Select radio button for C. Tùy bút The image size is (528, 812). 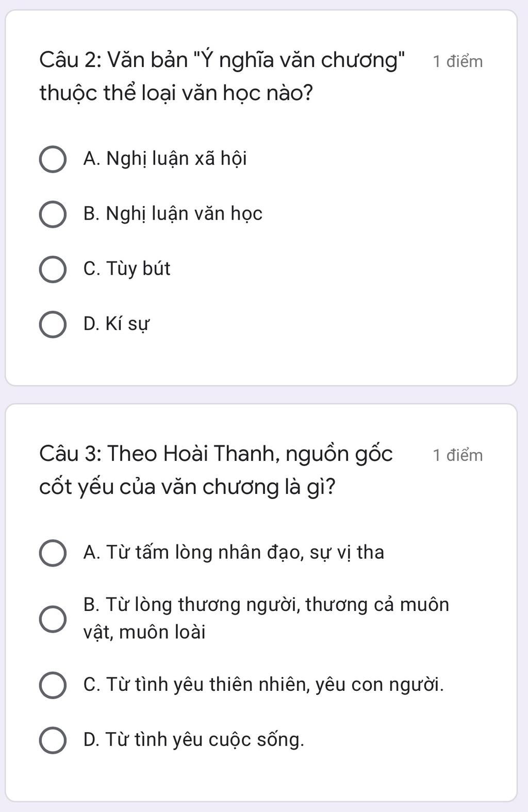[x=53, y=270]
